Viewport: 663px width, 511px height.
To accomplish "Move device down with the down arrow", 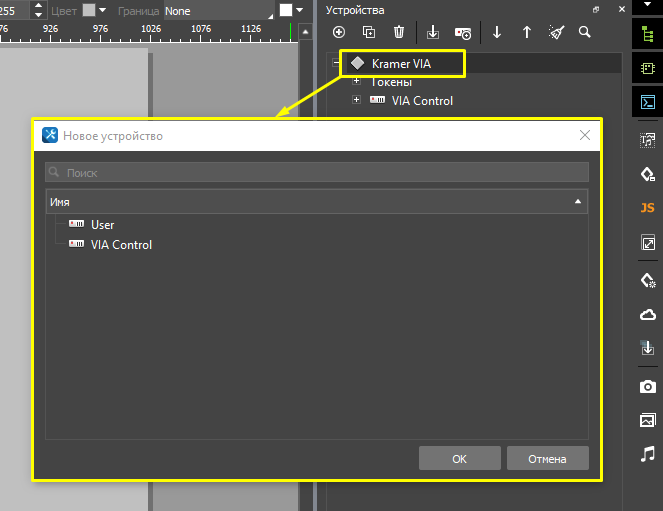I will coord(497,32).
